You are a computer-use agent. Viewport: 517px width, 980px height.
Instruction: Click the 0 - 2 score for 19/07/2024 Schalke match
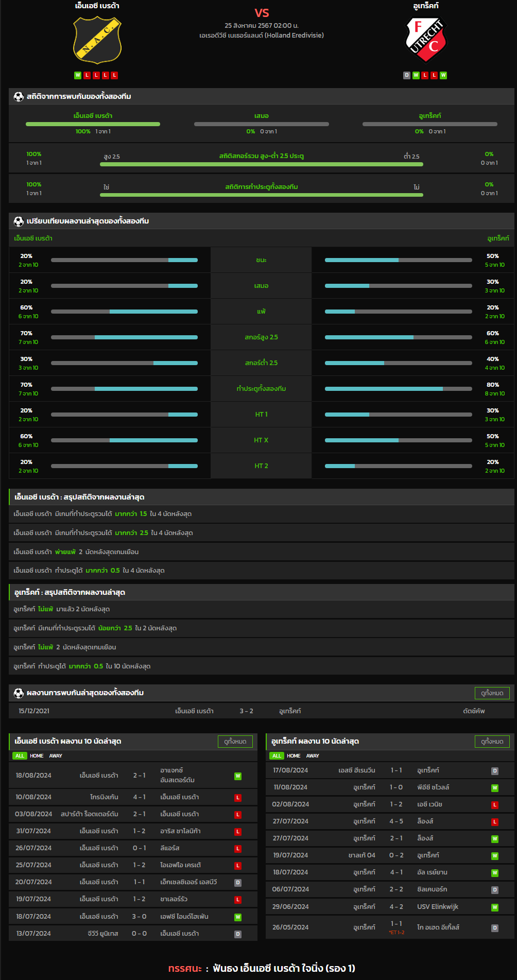click(x=396, y=855)
